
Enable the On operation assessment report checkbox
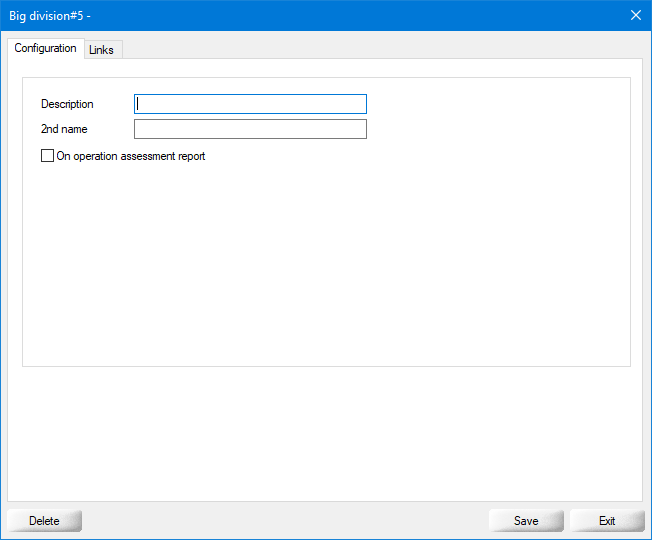[47, 156]
